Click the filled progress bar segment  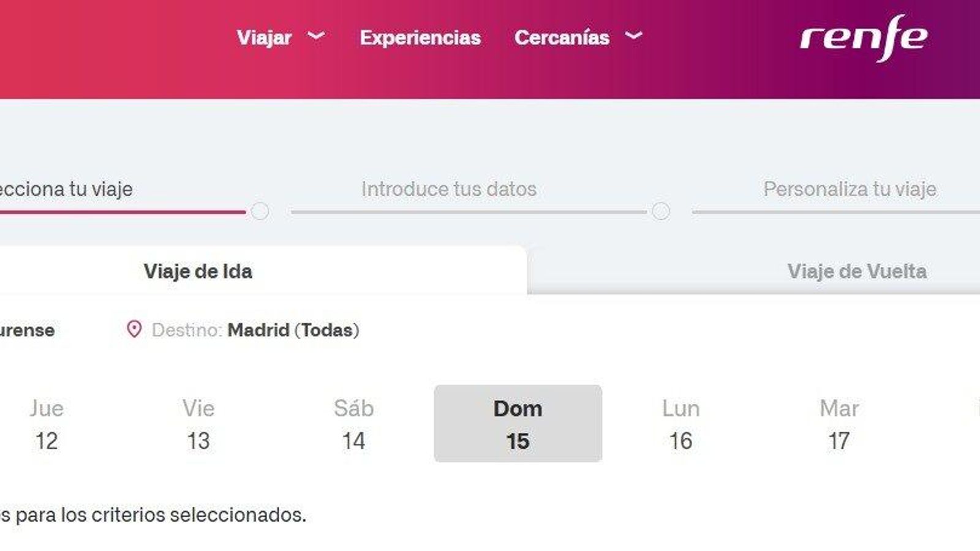tap(123, 212)
